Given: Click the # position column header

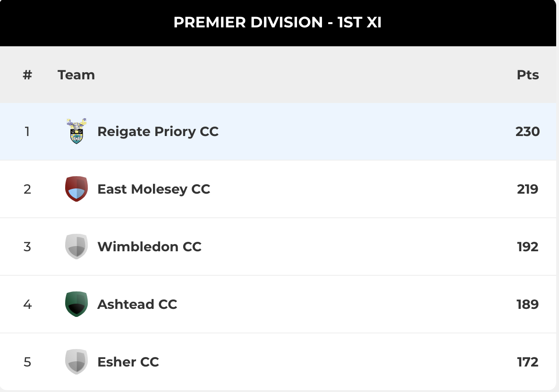Looking at the screenshot, I should pos(27,75).
